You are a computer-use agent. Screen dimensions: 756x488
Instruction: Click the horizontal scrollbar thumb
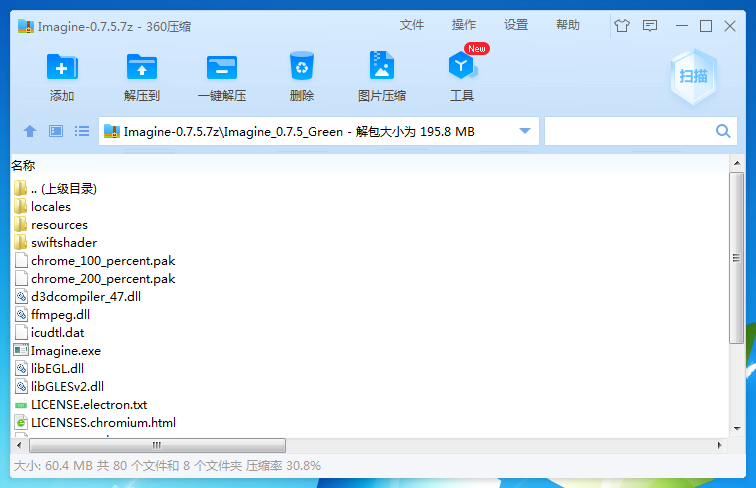click(x=157, y=445)
